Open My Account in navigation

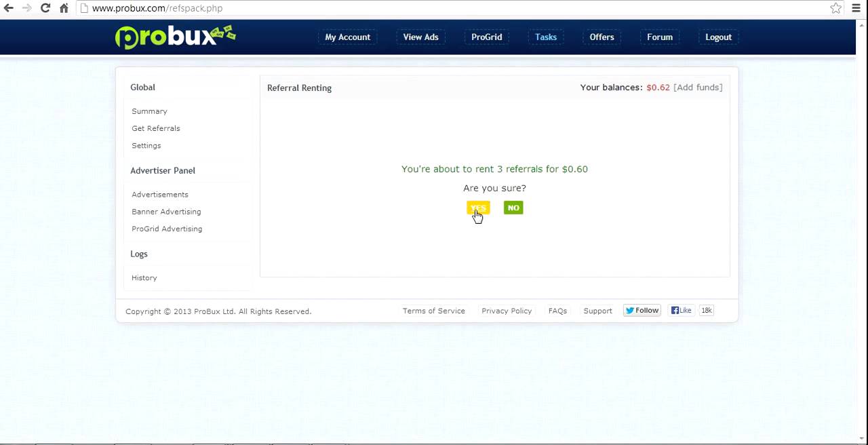click(x=347, y=37)
